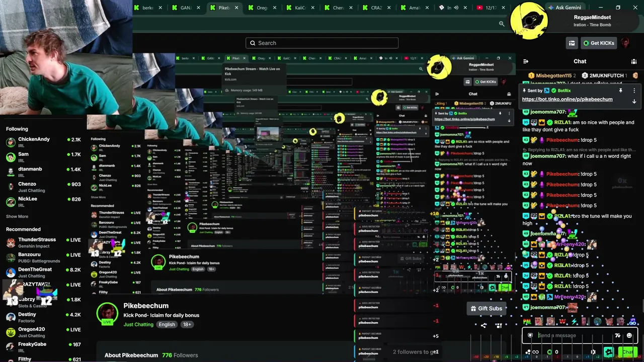Close the Pikeb browser tab
Viewport: 644px width, 362px height.
pyautogui.click(x=236, y=8)
